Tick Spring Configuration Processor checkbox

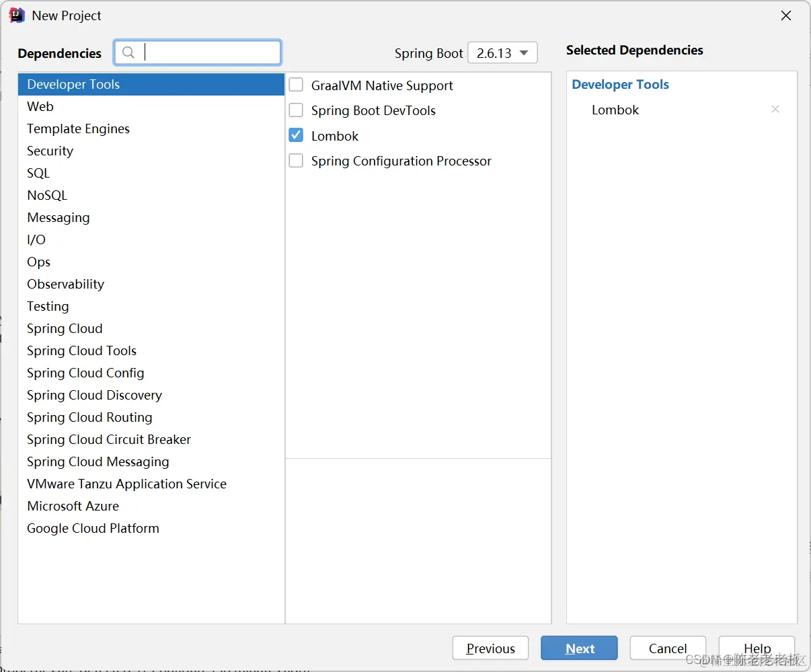[296, 160]
